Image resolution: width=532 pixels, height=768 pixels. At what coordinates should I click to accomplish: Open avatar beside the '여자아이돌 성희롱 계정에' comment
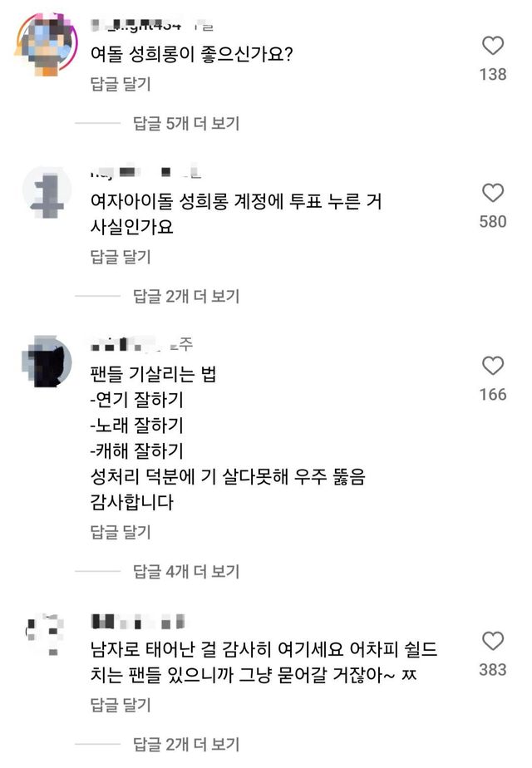point(47,193)
